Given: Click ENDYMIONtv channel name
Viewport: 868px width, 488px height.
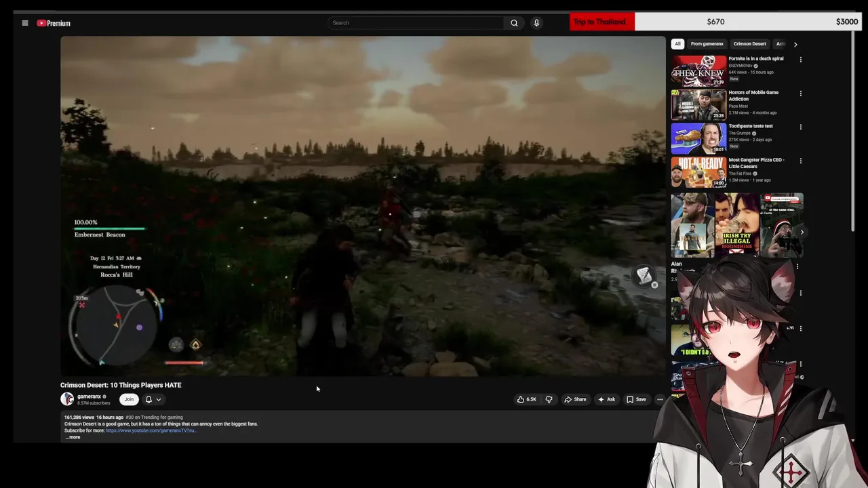Looking at the screenshot, I should coord(741,66).
